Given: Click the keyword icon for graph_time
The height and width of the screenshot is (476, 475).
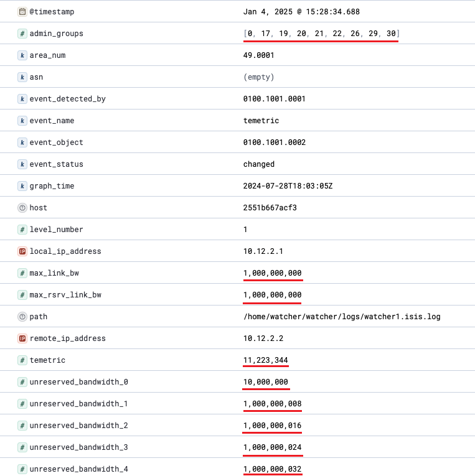Looking at the screenshot, I should pos(22,186).
